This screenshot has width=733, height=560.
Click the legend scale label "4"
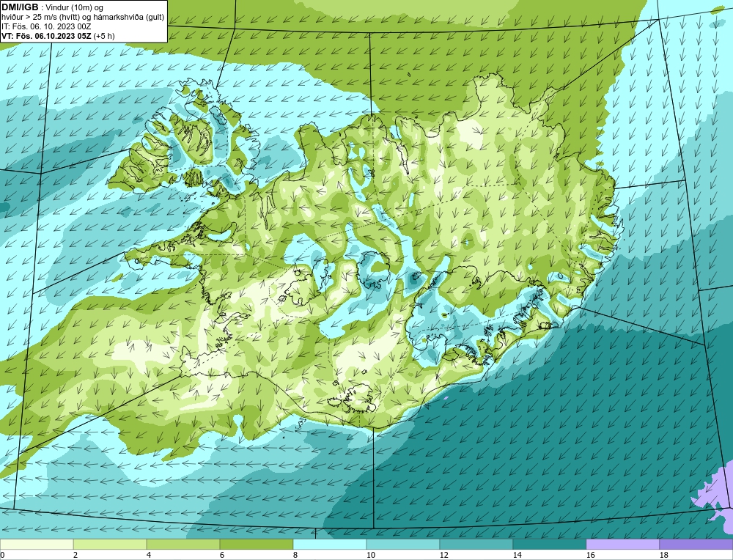coord(149,555)
